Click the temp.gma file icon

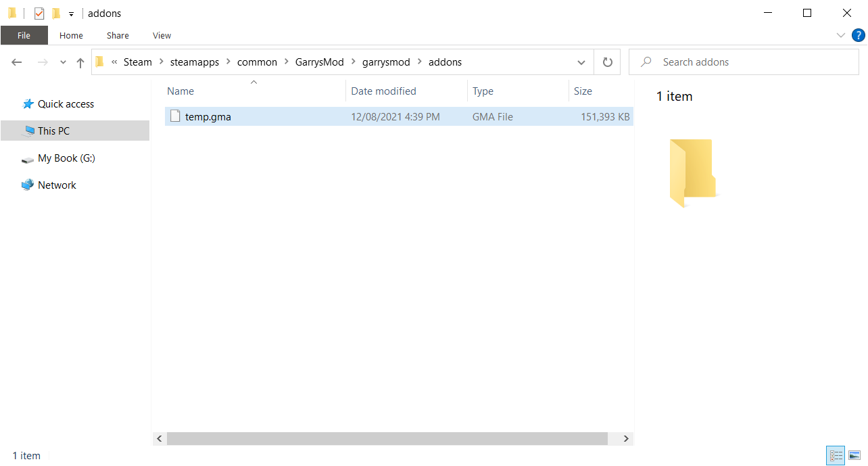pos(176,116)
